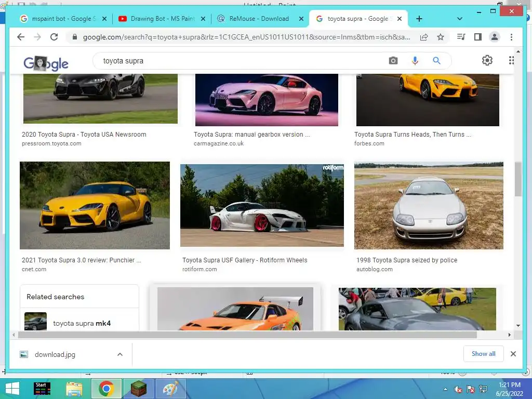532x399 pixels.
Task: Start voice search with the microphone
Action: click(x=415, y=61)
